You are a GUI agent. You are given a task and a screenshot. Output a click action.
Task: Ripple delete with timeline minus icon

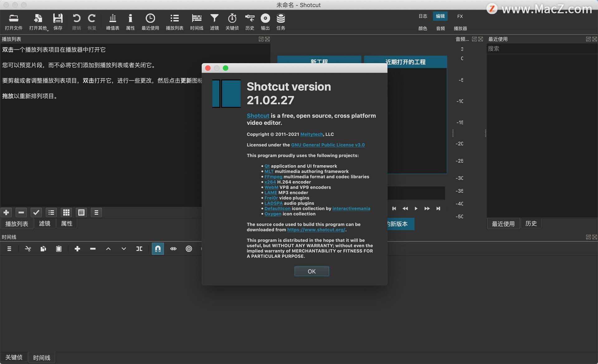tap(93, 249)
